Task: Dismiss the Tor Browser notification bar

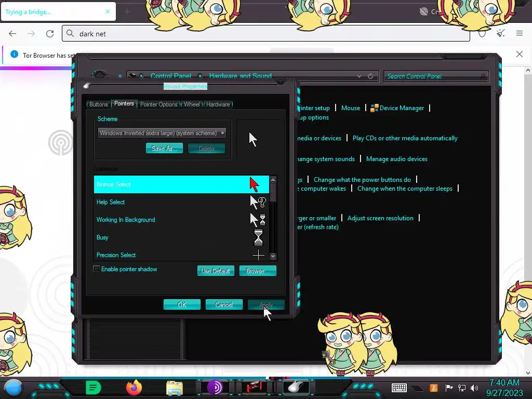Action: tap(520, 54)
